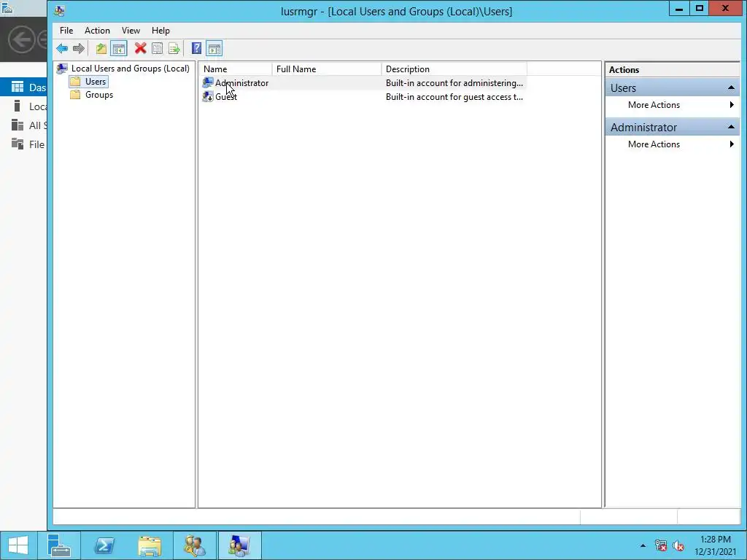Open the View menu
The height and width of the screenshot is (560, 747).
pos(131,31)
